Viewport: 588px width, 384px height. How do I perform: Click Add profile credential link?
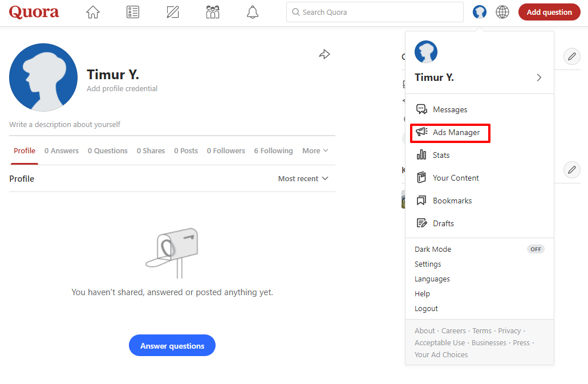click(122, 89)
